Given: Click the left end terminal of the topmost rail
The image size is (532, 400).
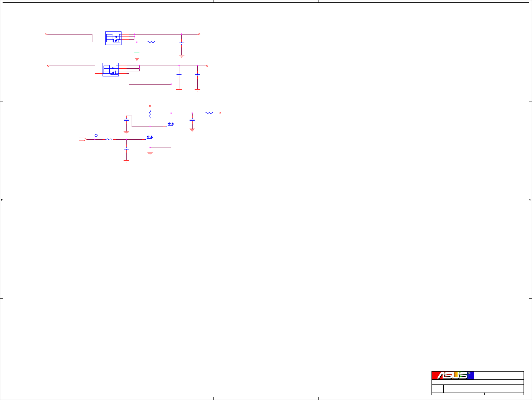Looking at the screenshot, I should [46, 34].
